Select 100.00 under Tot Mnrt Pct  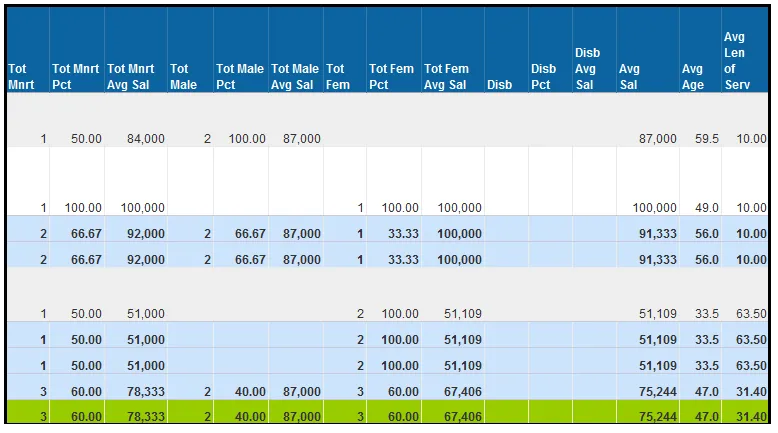click(x=83, y=208)
